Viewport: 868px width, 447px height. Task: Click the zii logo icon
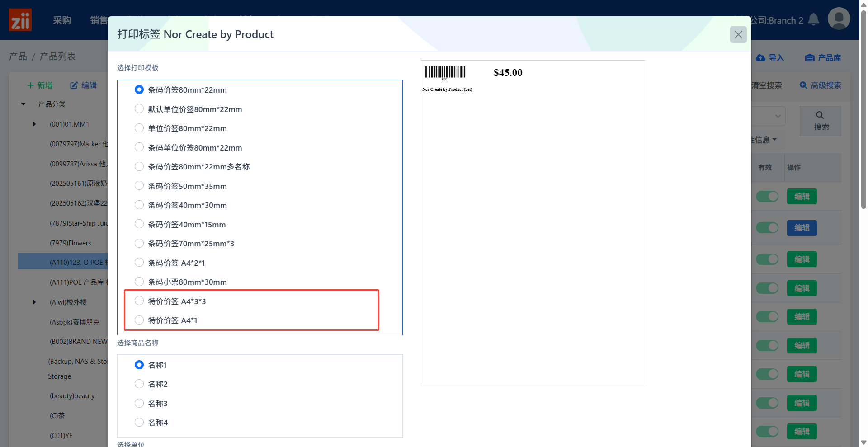click(20, 20)
